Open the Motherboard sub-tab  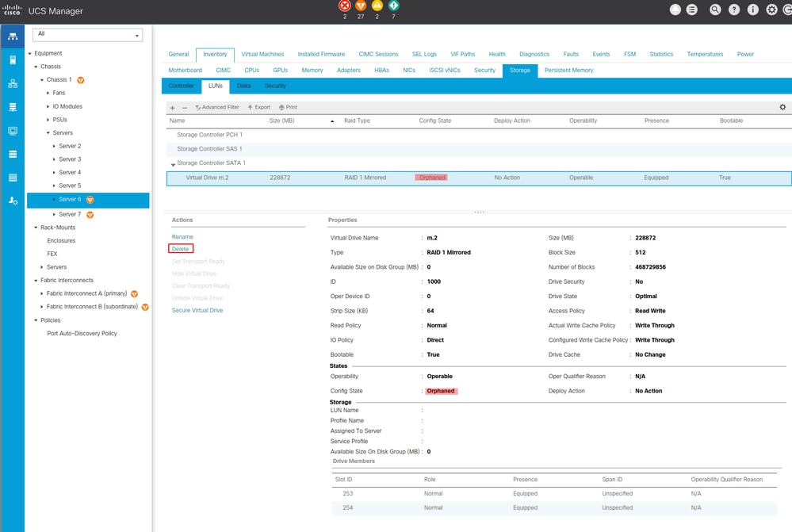click(x=185, y=71)
